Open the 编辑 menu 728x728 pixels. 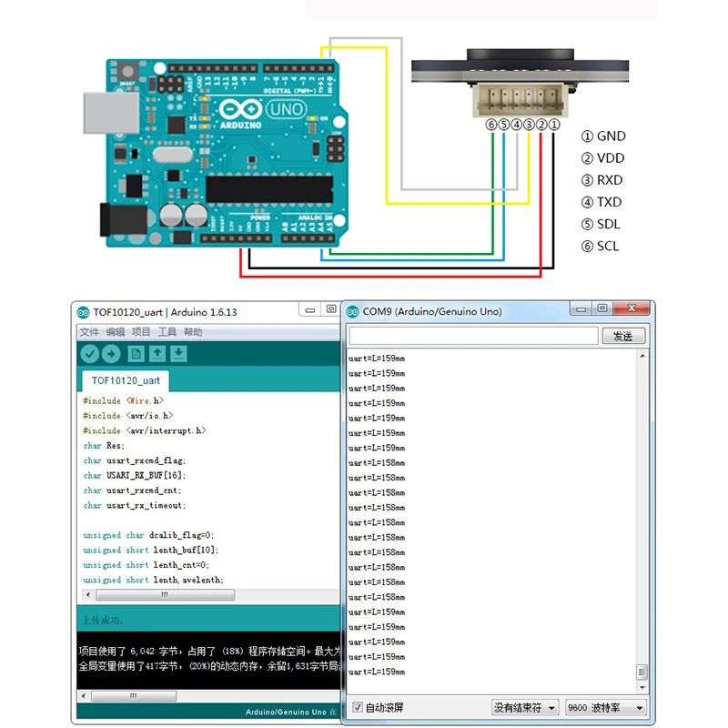tap(116, 332)
